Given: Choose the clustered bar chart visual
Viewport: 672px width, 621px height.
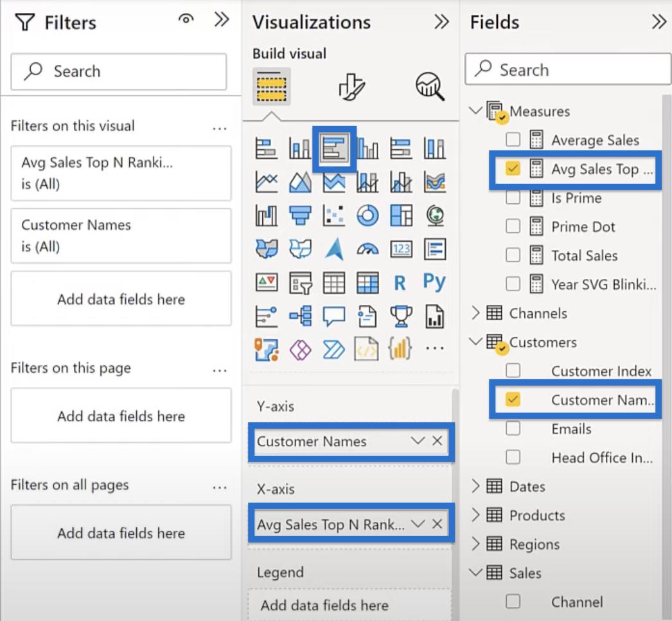Looking at the screenshot, I should tap(334, 149).
